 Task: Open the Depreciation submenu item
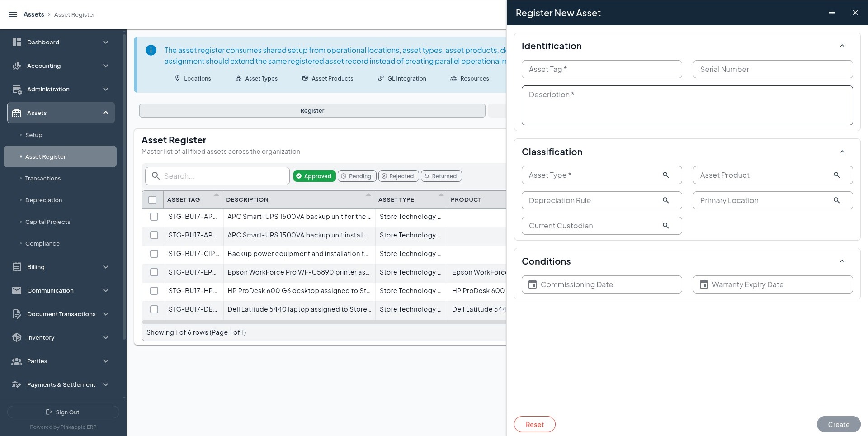43,200
